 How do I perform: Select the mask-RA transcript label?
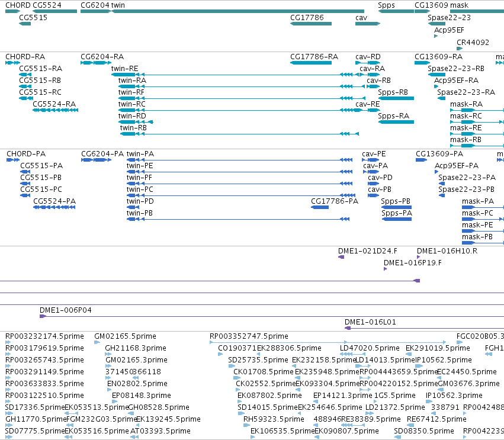(466, 104)
